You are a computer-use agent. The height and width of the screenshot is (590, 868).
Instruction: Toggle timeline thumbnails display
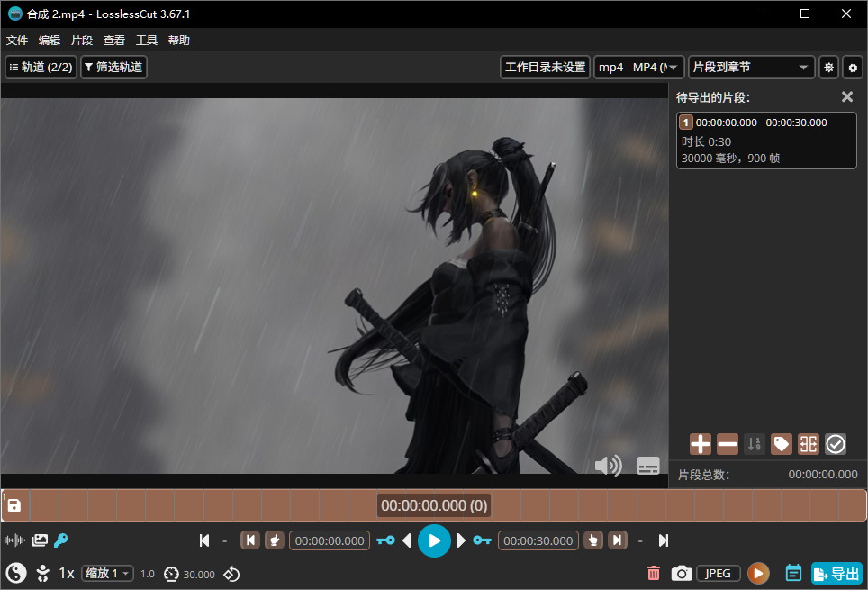pos(40,540)
